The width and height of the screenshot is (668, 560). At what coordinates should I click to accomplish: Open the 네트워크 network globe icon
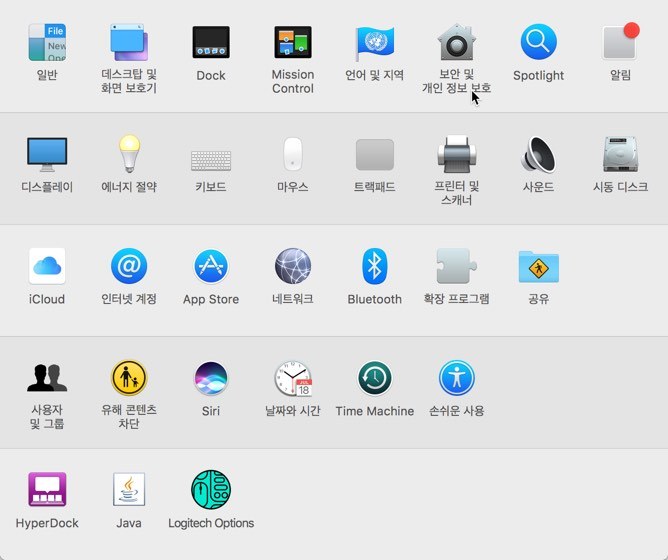coord(293,266)
